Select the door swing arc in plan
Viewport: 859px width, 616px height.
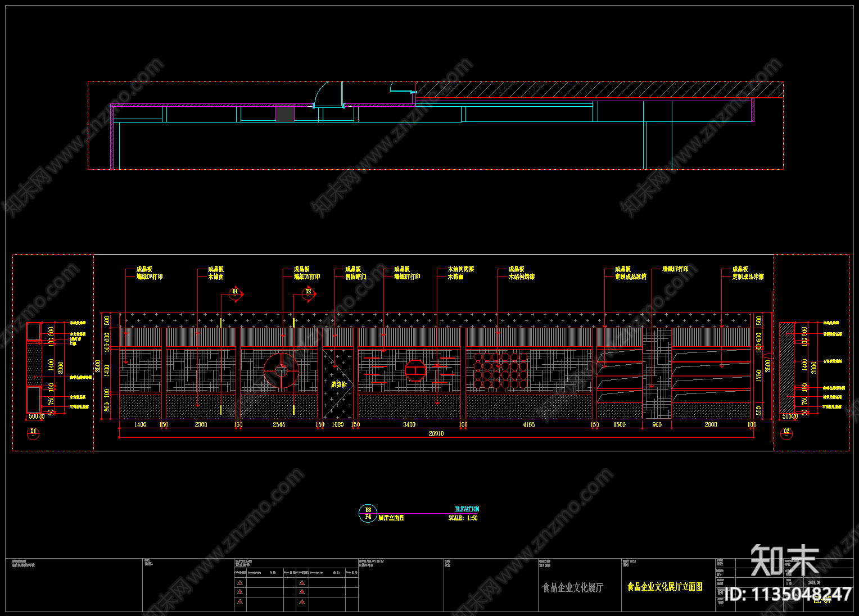328,93
